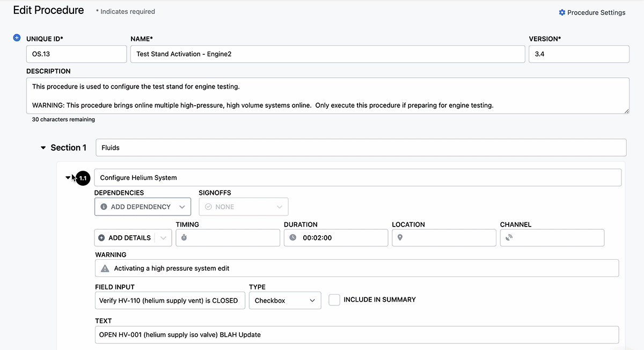Enable the Include in Summary checkbox

pos(334,300)
